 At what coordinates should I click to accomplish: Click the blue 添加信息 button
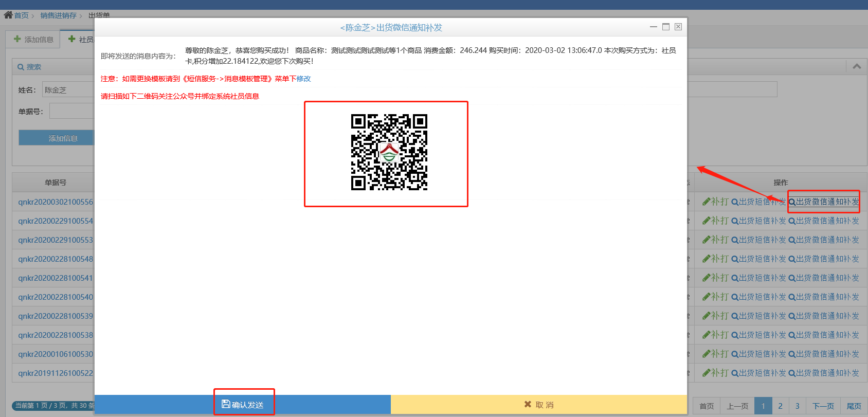coord(57,138)
